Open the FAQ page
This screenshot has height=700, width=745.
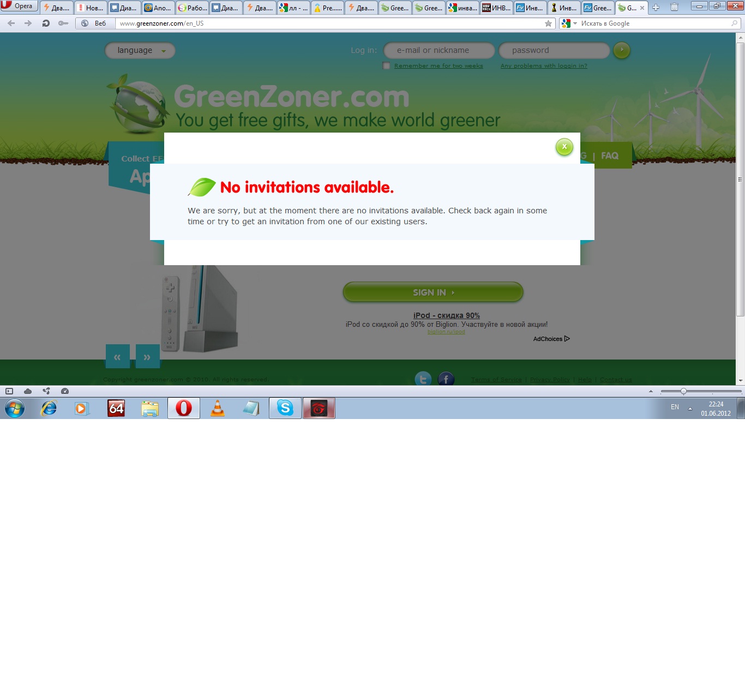point(610,155)
